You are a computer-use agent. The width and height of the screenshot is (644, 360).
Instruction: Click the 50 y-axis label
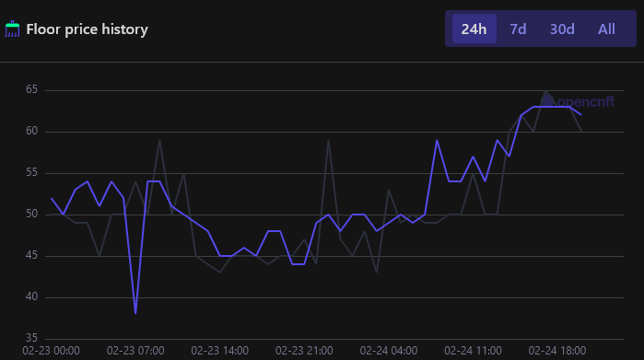pyautogui.click(x=31, y=214)
